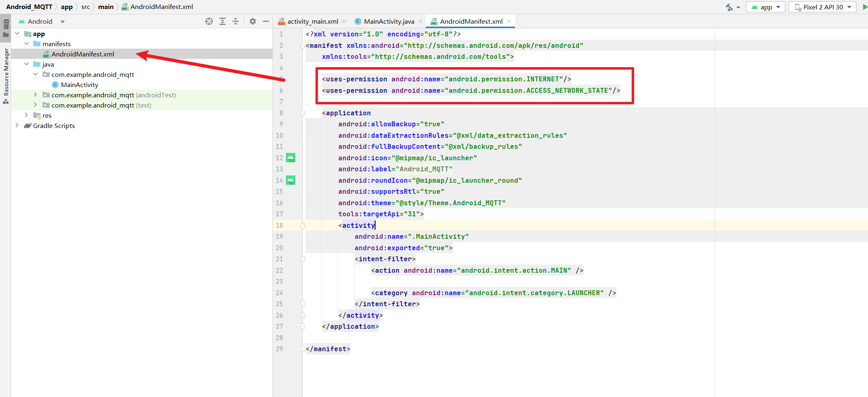This screenshot has height=397, width=868.
Task: Select AndroidManifest.xml in project tree
Action: (x=142, y=54)
